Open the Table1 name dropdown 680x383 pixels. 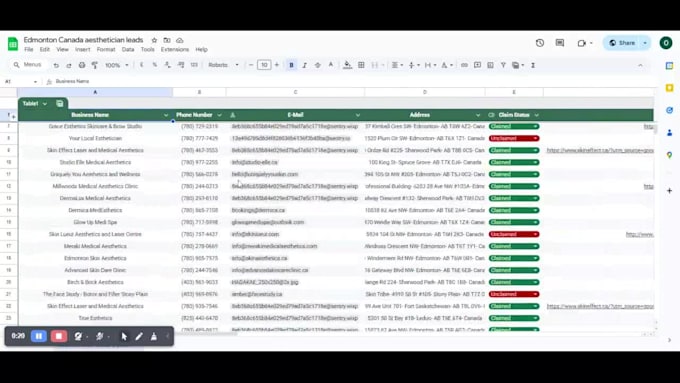click(x=45, y=104)
